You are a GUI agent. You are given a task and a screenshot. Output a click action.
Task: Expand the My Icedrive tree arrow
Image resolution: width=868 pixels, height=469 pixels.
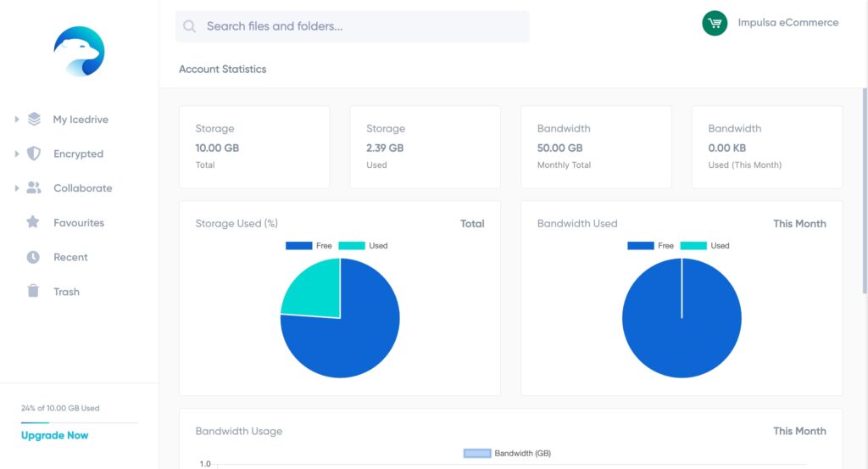[x=17, y=120]
